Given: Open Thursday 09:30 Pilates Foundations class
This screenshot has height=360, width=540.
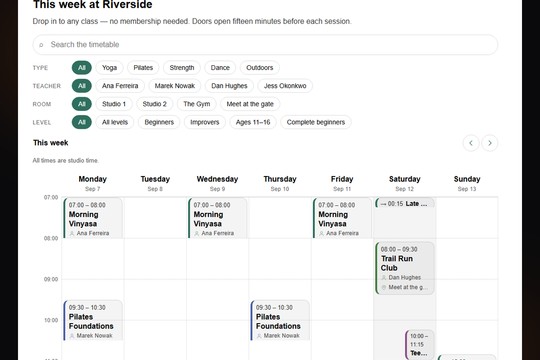Looking at the screenshot, I should point(280,320).
